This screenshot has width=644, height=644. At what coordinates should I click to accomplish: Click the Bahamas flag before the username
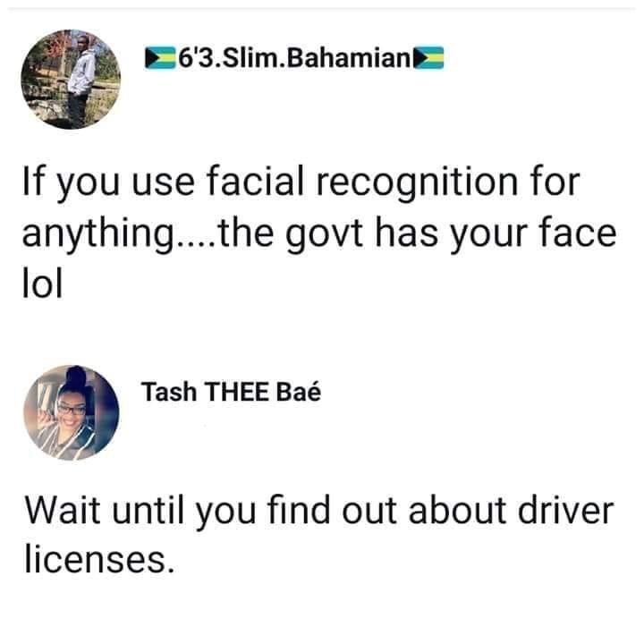(x=160, y=58)
